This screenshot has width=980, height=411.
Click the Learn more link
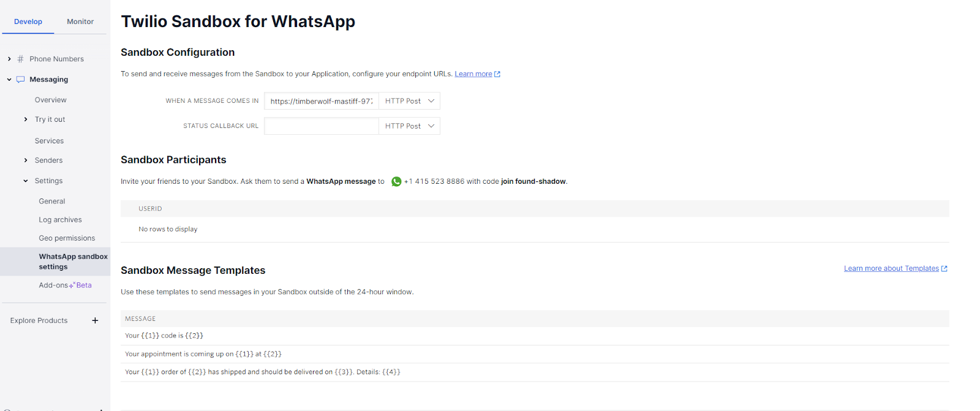[473, 74]
